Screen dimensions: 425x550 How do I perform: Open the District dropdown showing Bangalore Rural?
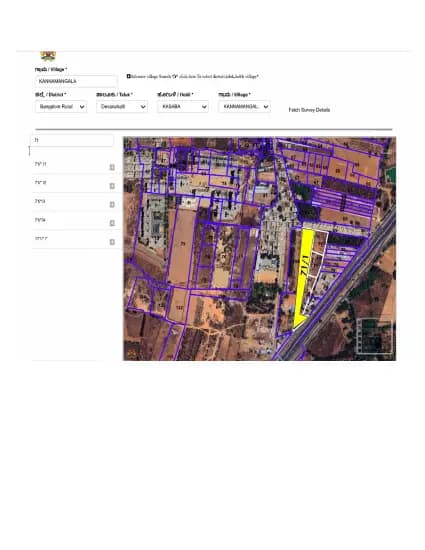61,107
